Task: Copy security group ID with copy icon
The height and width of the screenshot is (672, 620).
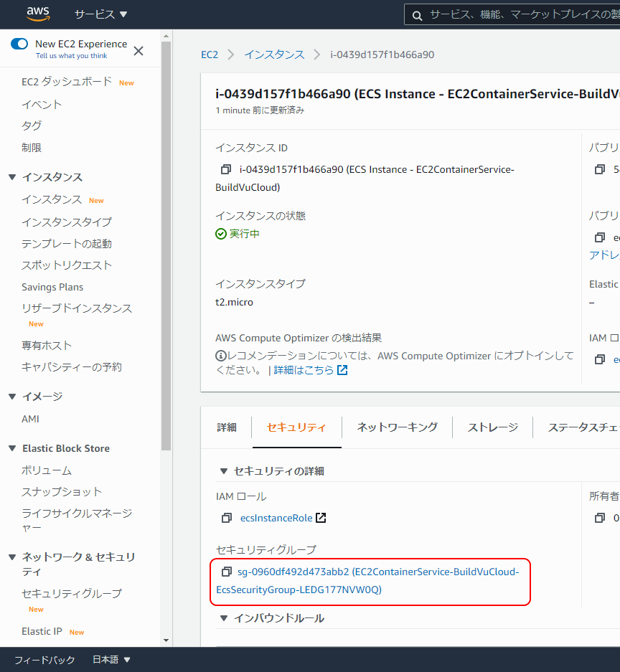Action: click(226, 572)
